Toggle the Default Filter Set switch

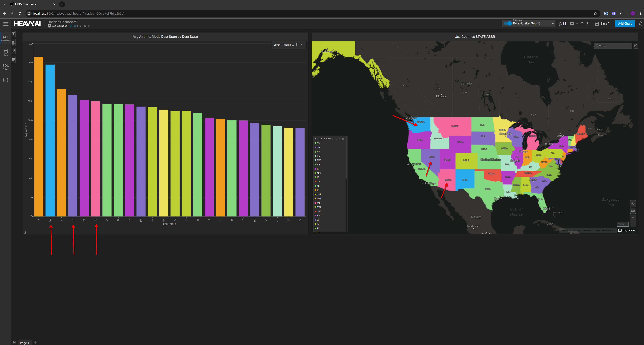click(508, 23)
